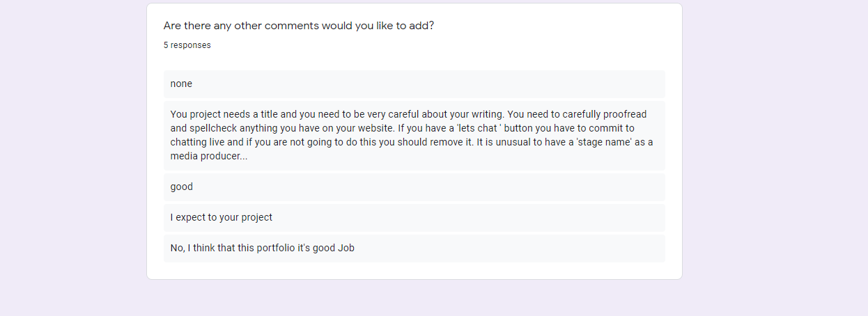Click 'media producer...' at the end of the response

click(209, 157)
